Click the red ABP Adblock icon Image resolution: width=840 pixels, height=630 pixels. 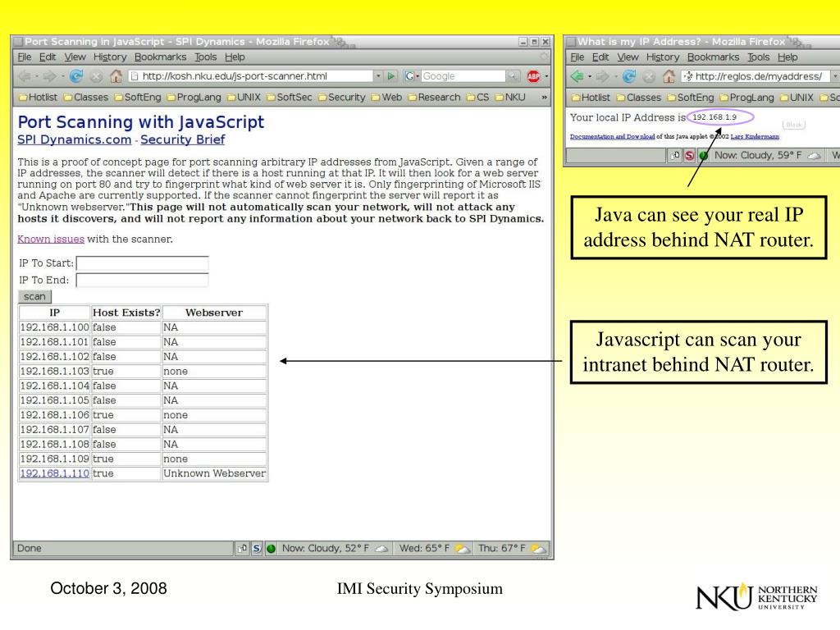pyautogui.click(x=533, y=76)
